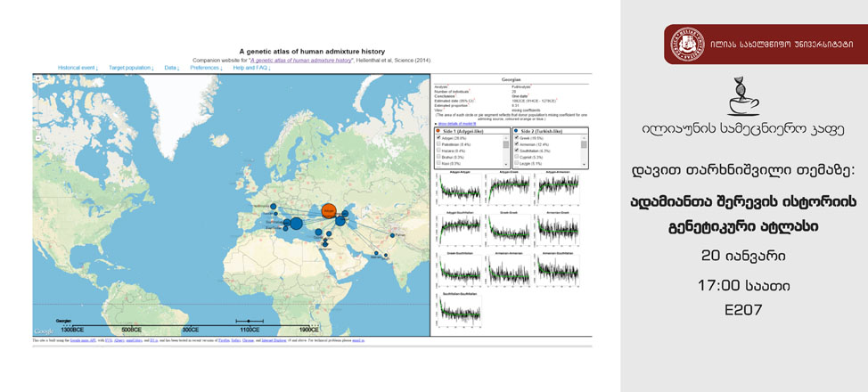Screen dimensions: 868x392
Task: Click the orange Side 1 marker icon
Action: point(438,130)
